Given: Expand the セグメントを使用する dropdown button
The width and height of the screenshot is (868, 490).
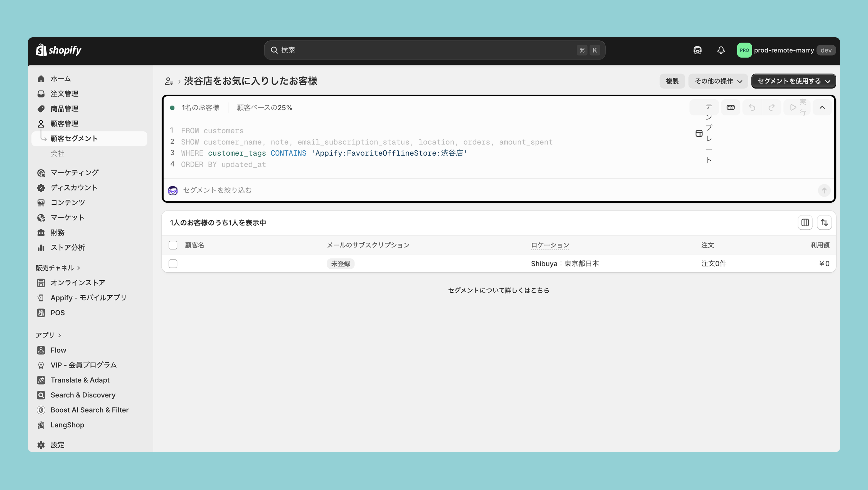Looking at the screenshot, I should pyautogui.click(x=793, y=81).
